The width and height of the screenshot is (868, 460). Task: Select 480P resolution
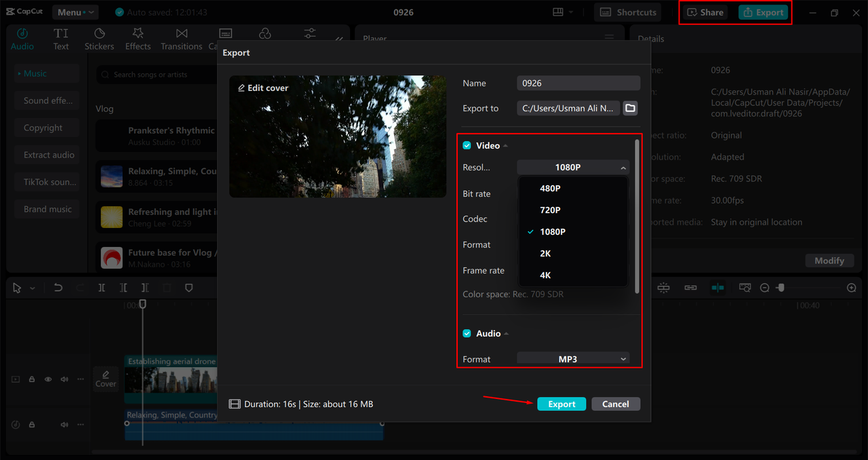click(x=573, y=188)
